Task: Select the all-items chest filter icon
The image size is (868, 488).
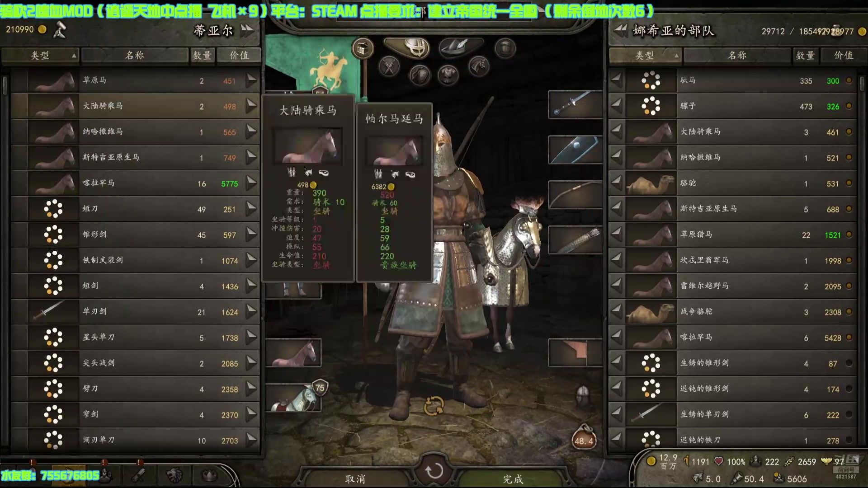Action: 362,48
